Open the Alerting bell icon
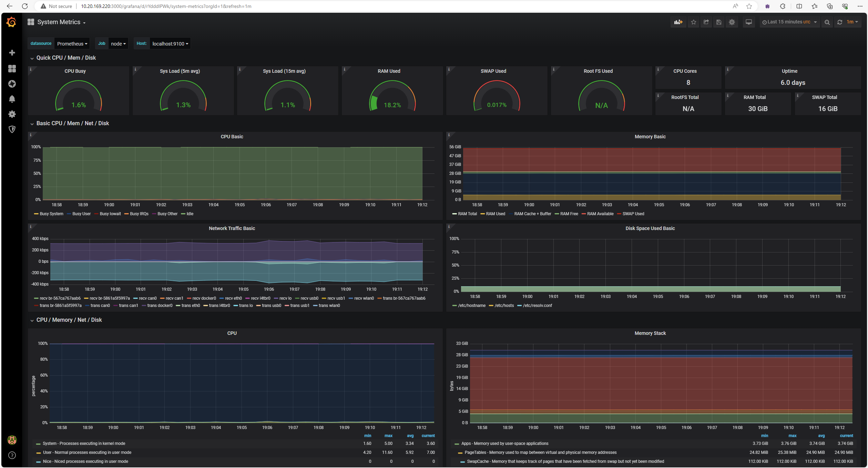The image size is (868, 468). pos(12,99)
